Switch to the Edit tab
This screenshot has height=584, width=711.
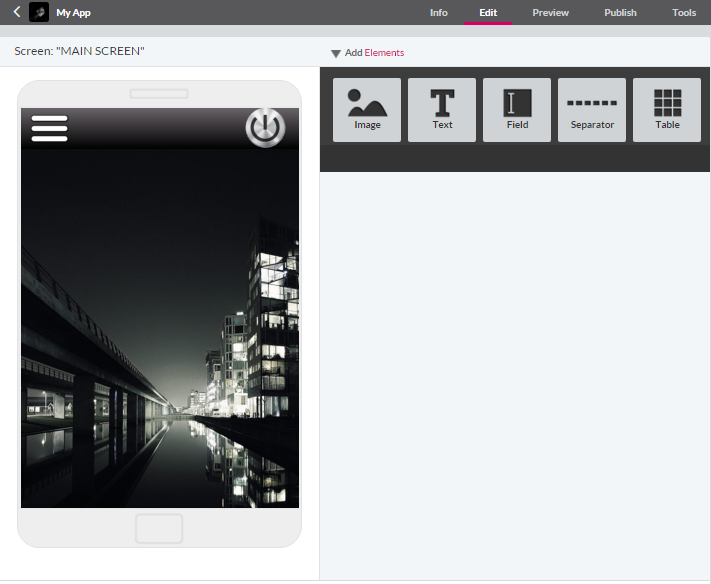(x=488, y=13)
